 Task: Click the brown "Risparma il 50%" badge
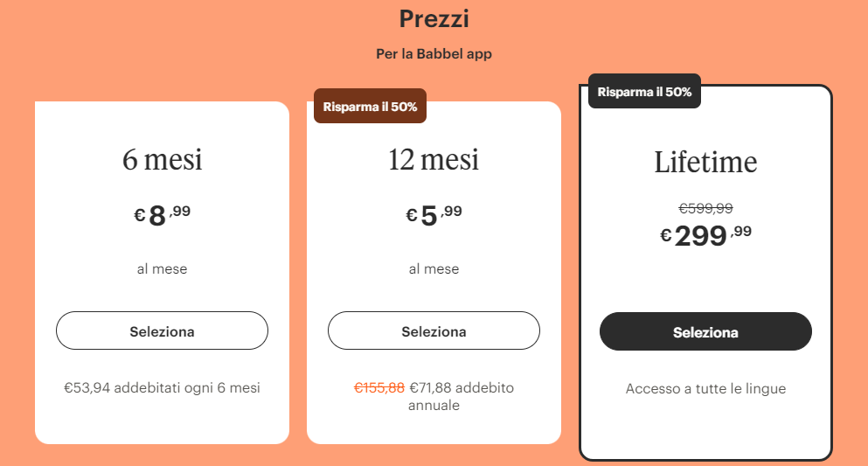370,107
